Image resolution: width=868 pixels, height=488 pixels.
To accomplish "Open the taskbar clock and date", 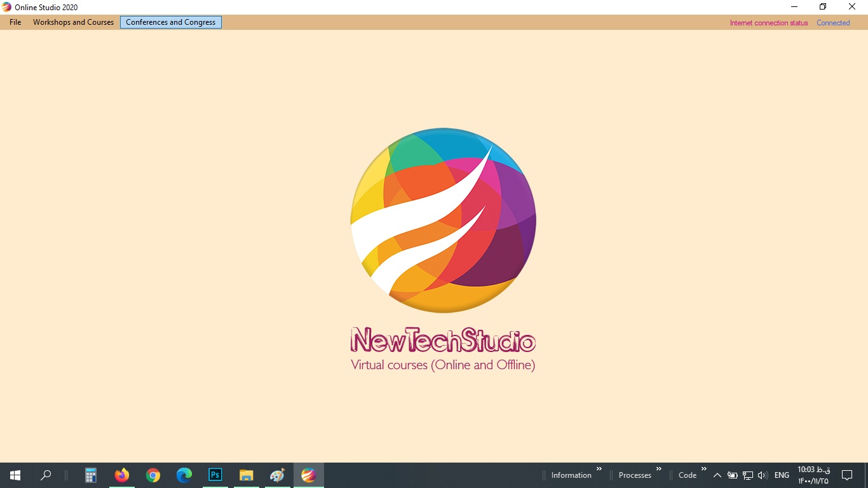I will point(814,475).
